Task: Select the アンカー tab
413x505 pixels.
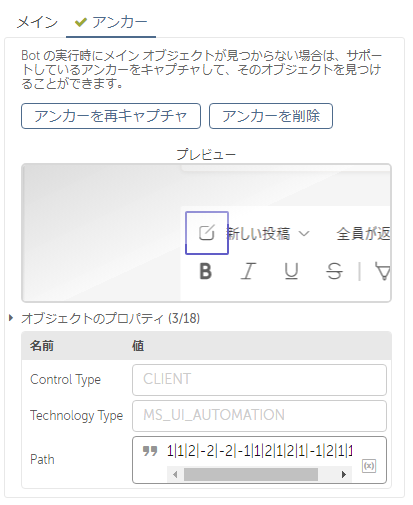Action: 111,23
